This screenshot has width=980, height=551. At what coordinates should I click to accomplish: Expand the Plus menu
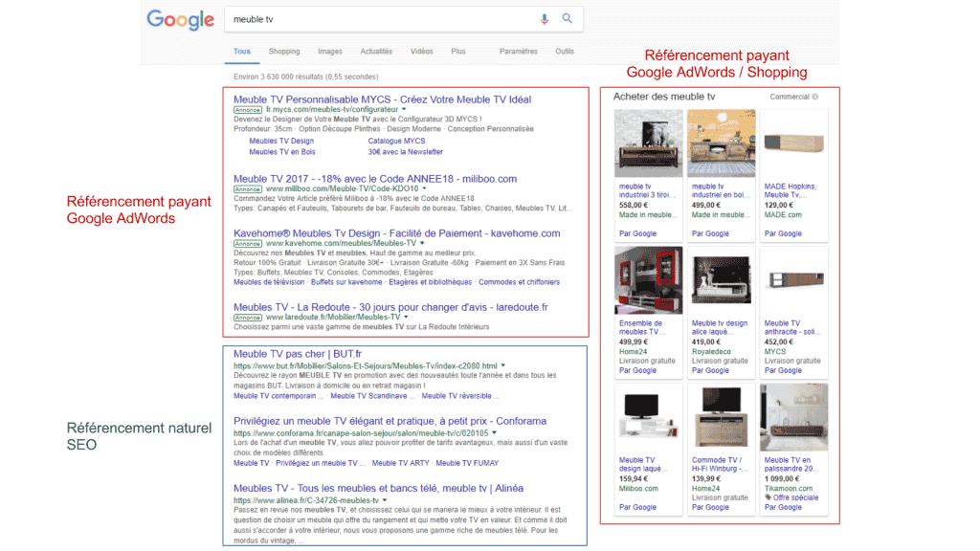pyautogui.click(x=458, y=52)
